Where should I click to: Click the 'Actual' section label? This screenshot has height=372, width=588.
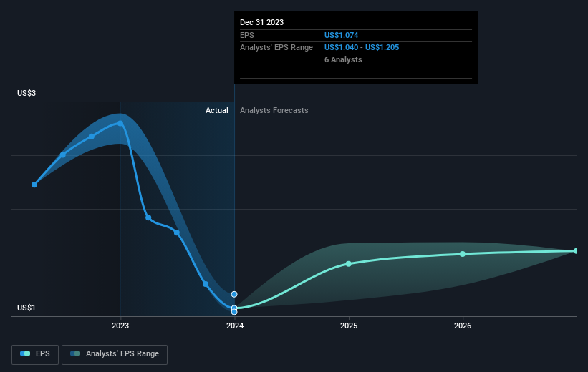point(217,110)
